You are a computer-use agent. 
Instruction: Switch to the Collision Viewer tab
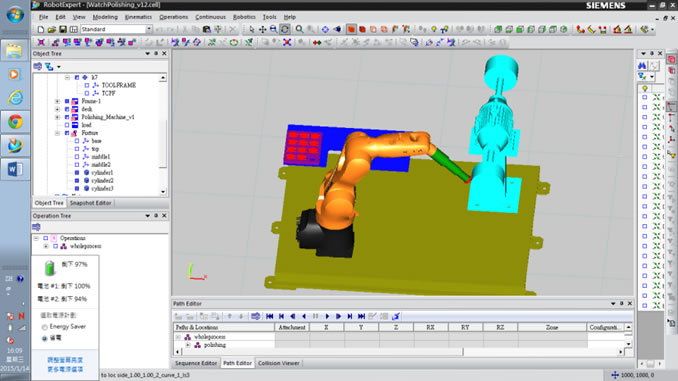point(278,363)
